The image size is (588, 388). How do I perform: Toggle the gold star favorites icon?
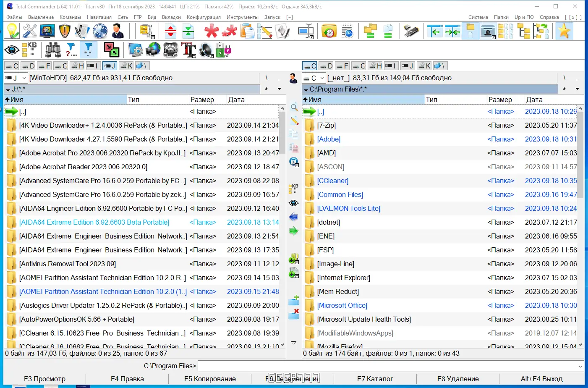[564, 31]
